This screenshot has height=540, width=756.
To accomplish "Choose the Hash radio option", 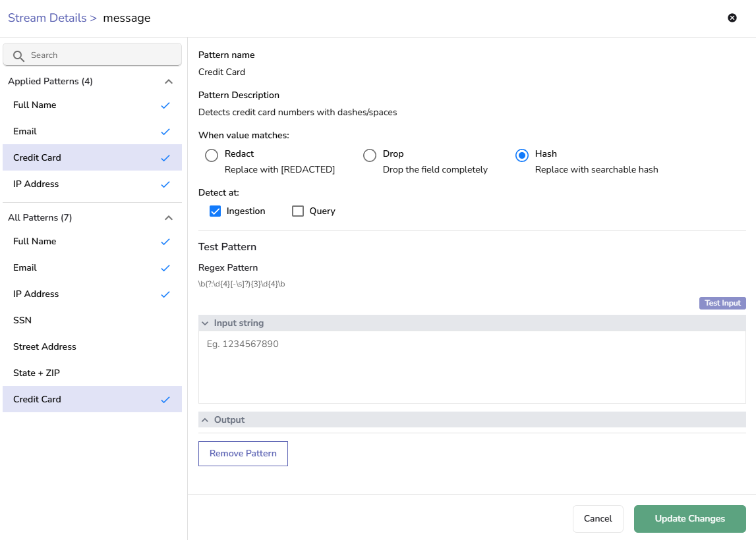I will (522, 155).
